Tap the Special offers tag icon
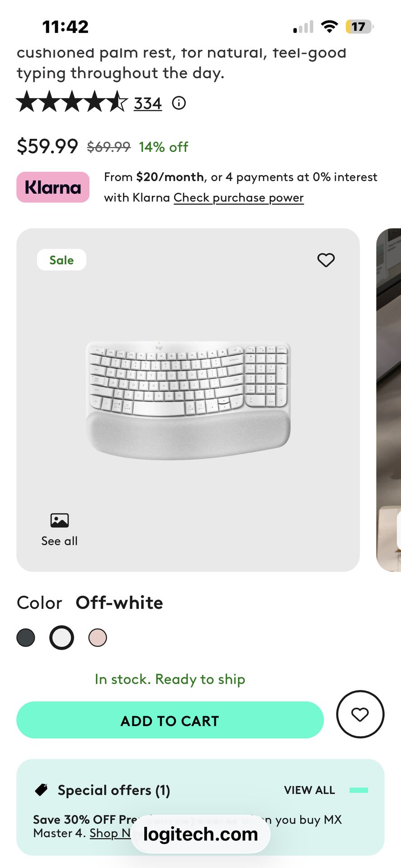Screen dimensions: 401x868 click(x=42, y=790)
